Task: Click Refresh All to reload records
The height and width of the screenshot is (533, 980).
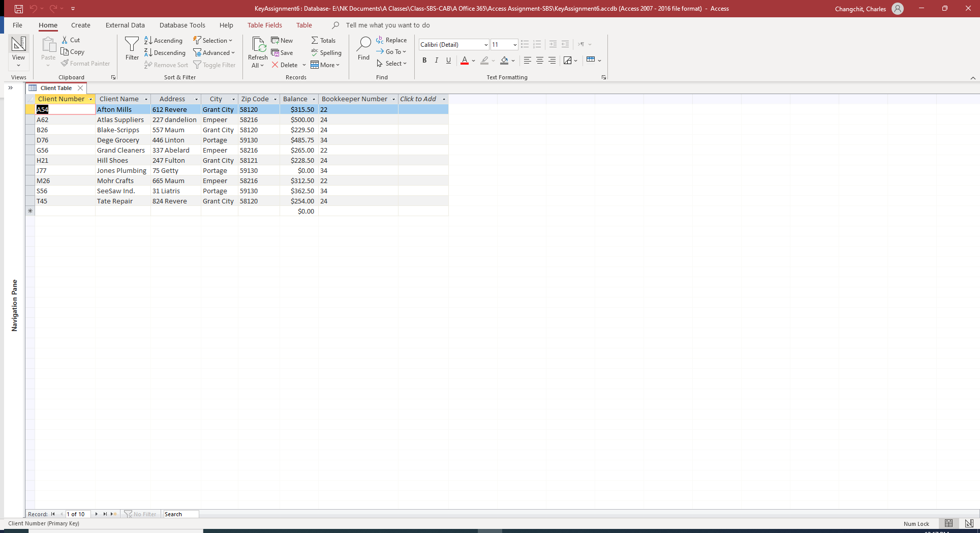Action: (x=257, y=51)
